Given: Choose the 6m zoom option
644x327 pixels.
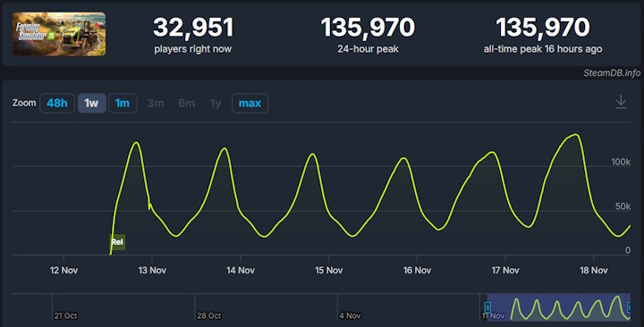Looking at the screenshot, I should click(x=186, y=103).
